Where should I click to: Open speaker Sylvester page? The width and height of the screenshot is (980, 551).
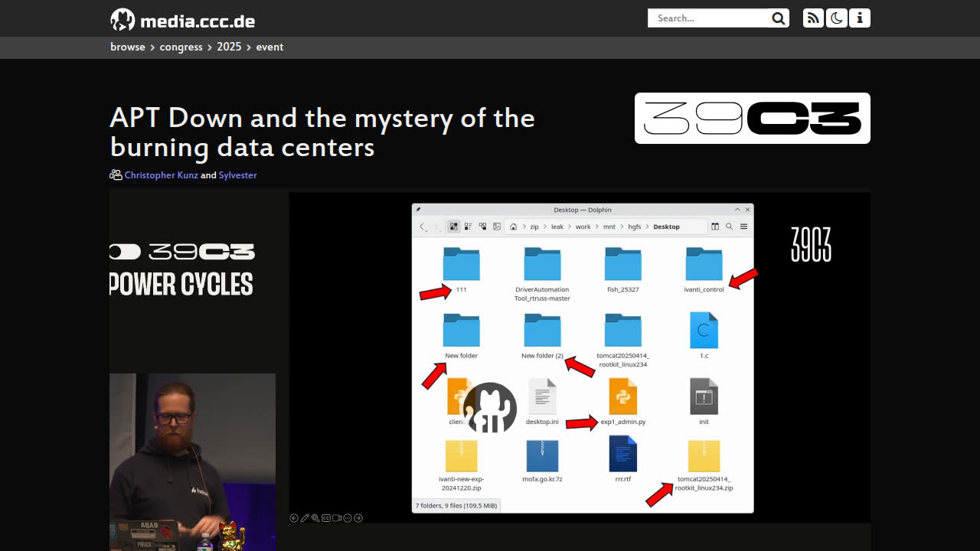pos(237,175)
